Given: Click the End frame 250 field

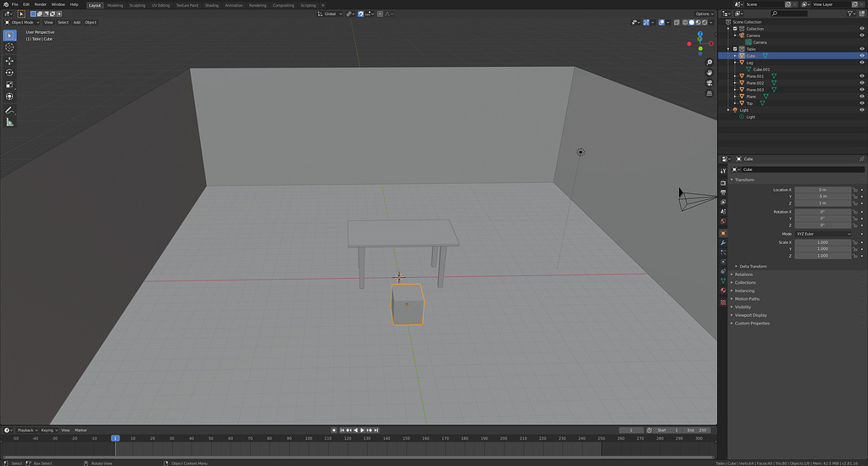Looking at the screenshot, I should (x=697, y=430).
